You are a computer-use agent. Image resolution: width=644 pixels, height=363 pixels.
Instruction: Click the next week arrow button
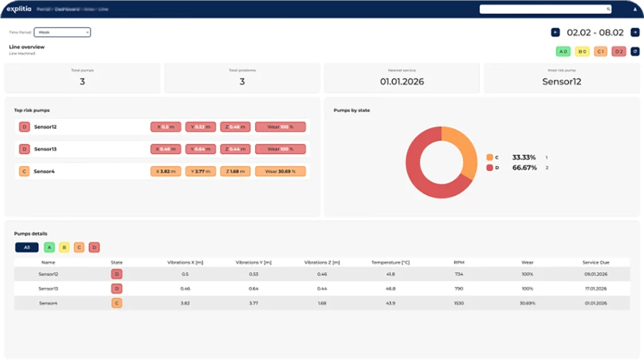point(635,33)
